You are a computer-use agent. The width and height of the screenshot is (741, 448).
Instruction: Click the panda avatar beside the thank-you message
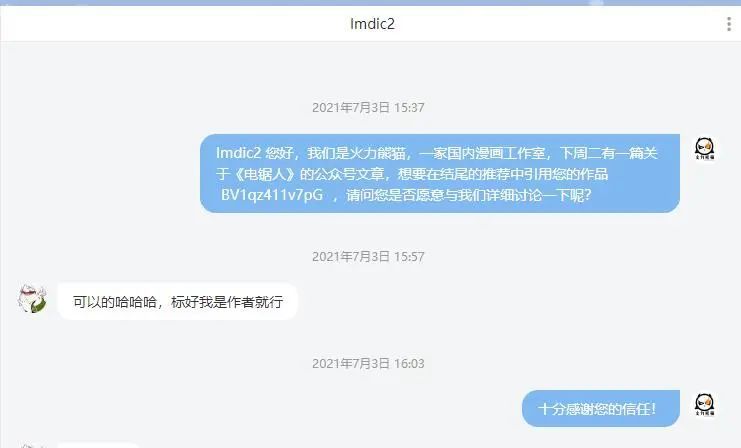tap(705, 405)
